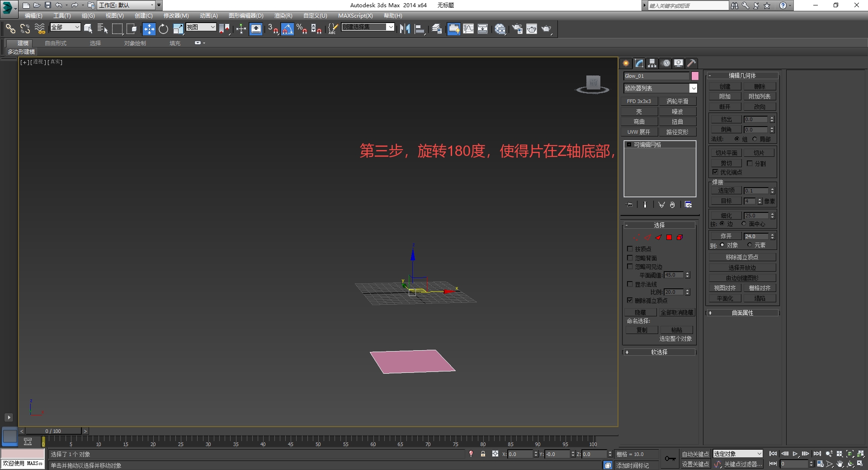Image resolution: width=868 pixels, height=470 pixels.
Task: Enable the 按顶点 checkbox
Action: (x=630, y=249)
